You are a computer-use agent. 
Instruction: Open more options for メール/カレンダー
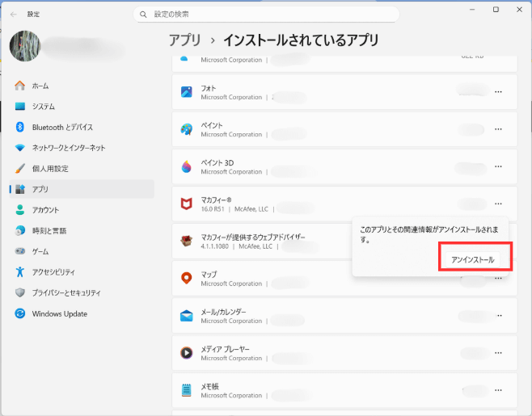(499, 316)
